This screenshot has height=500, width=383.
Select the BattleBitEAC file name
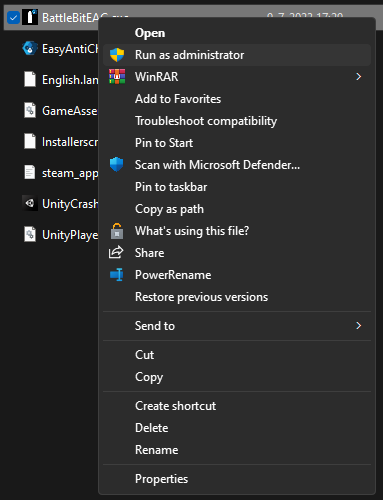tap(70, 18)
